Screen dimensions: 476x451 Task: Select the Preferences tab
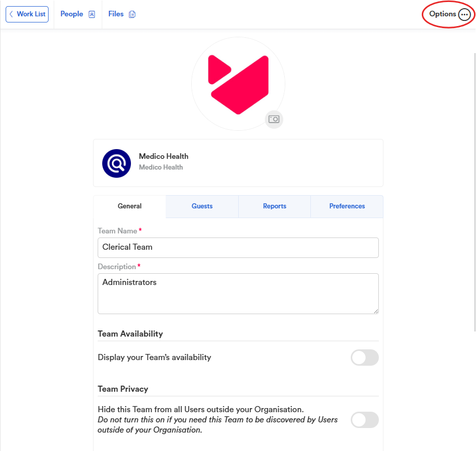[347, 206]
